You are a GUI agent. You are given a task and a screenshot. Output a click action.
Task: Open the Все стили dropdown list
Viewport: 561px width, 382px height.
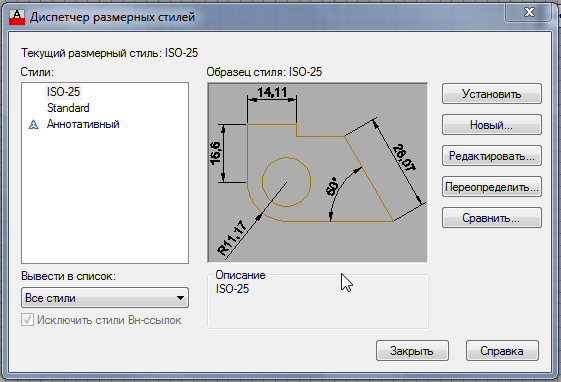coord(105,298)
